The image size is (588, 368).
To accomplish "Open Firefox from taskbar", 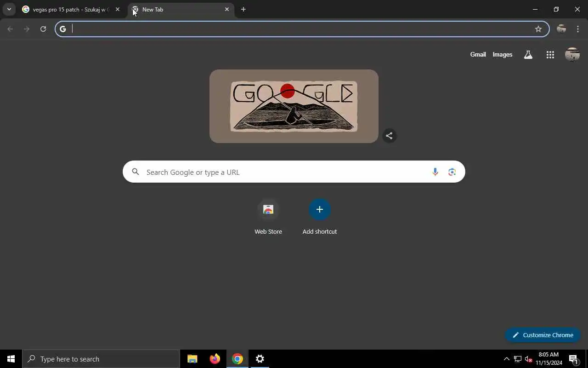I will pyautogui.click(x=215, y=359).
